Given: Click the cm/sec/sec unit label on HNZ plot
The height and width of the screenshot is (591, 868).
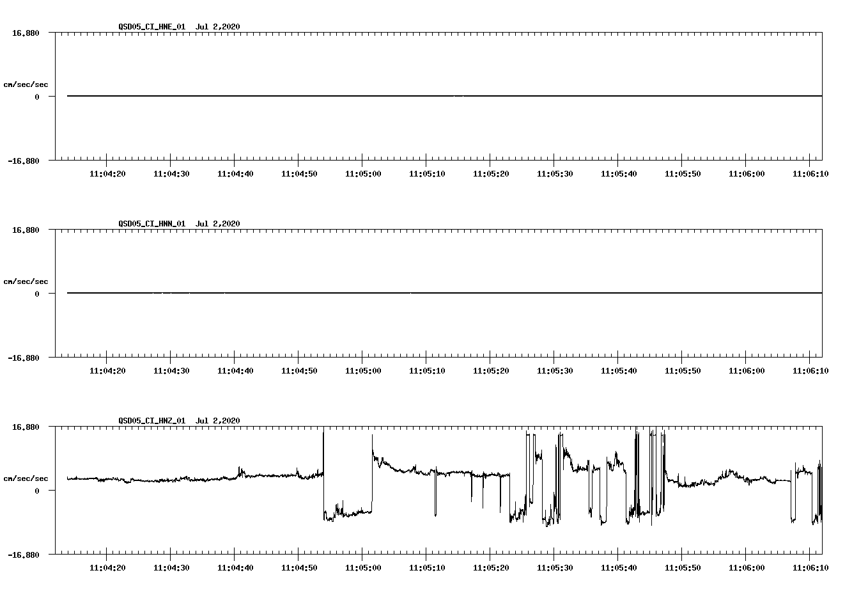Looking at the screenshot, I should pyautogui.click(x=26, y=478).
